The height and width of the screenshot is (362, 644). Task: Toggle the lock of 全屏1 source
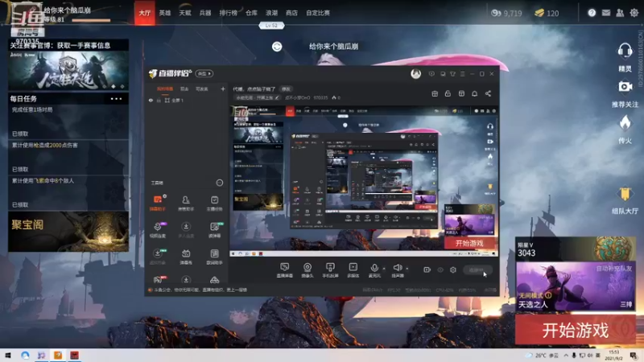(159, 100)
